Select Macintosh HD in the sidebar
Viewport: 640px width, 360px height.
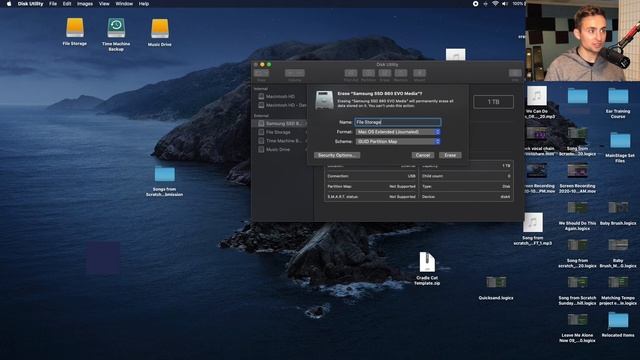(280, 96)
